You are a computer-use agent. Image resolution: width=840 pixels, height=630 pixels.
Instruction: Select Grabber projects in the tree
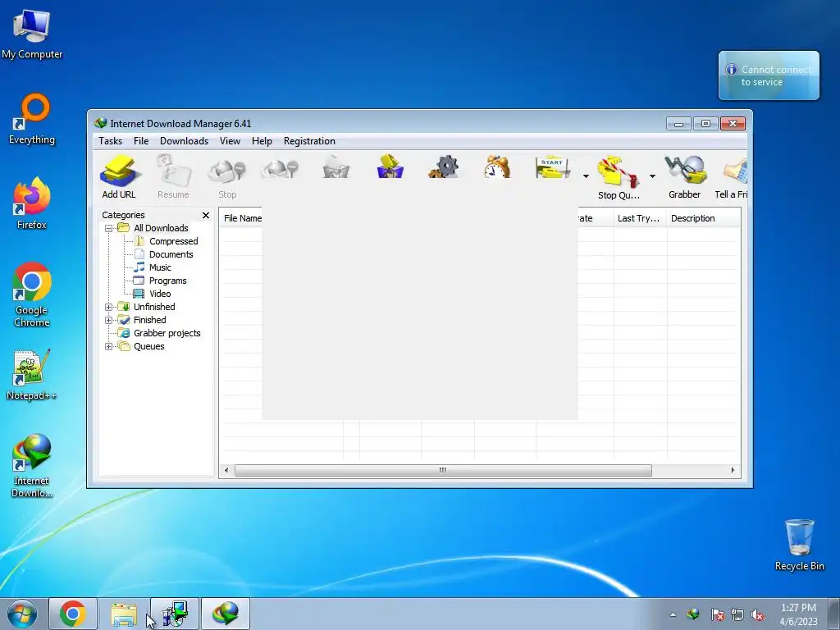tap(167, 333)
